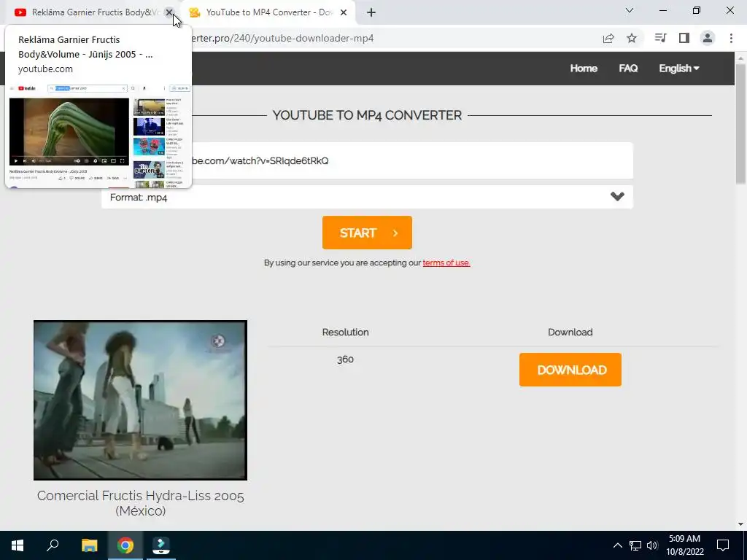Expand the Format .mp4 dropdown
Viewport: 747px width, 560px height.
[x=367, y=197]
